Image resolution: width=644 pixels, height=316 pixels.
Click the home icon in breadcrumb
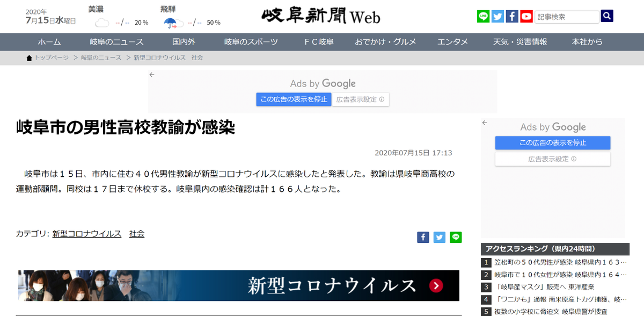pyautogui.click(x=30, y=58)
